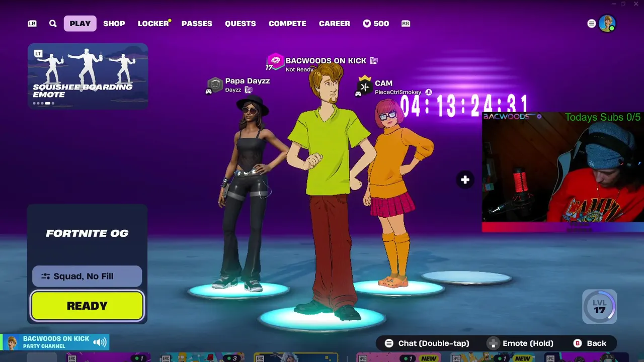Click the yellow READY button
Screen dimensions: 644x362
coord(87,306)
